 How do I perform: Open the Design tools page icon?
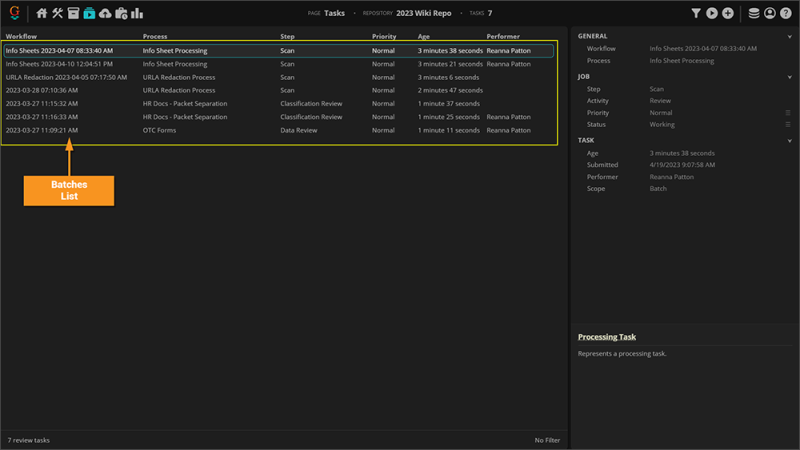57,14
